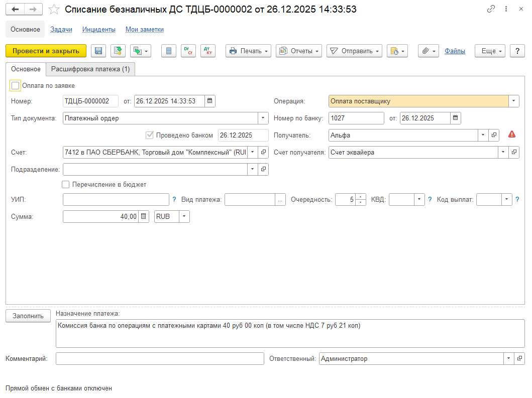532x398 pixels.
Task: Expand the RUB currency dropdown
Action: [184, 216]
